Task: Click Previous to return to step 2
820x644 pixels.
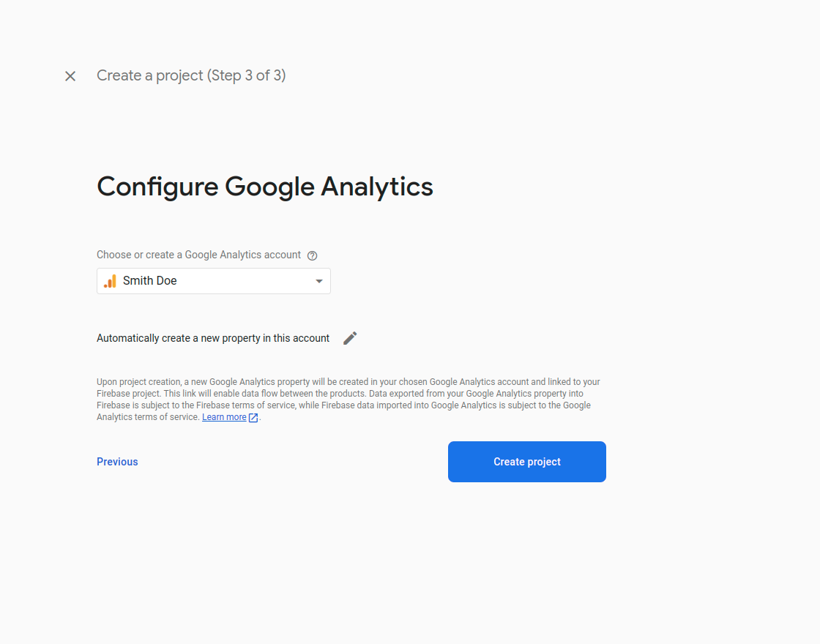Action: (117, 461)
